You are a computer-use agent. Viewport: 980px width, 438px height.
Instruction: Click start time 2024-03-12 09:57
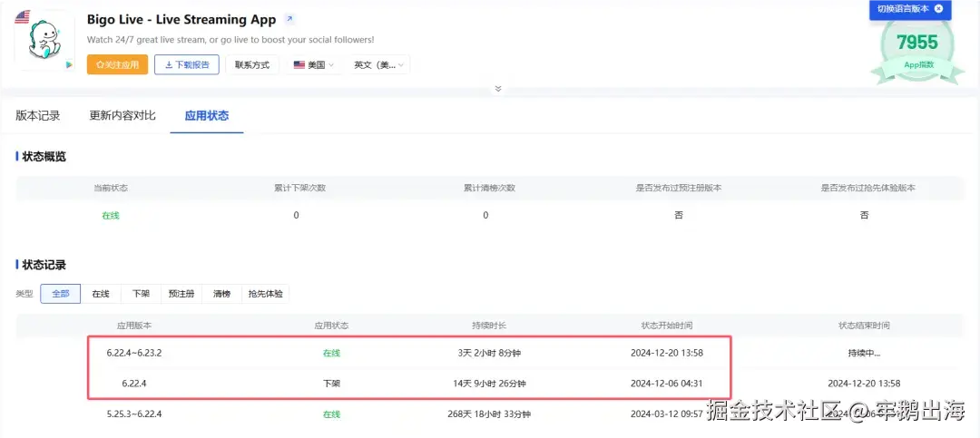(667, 414)
